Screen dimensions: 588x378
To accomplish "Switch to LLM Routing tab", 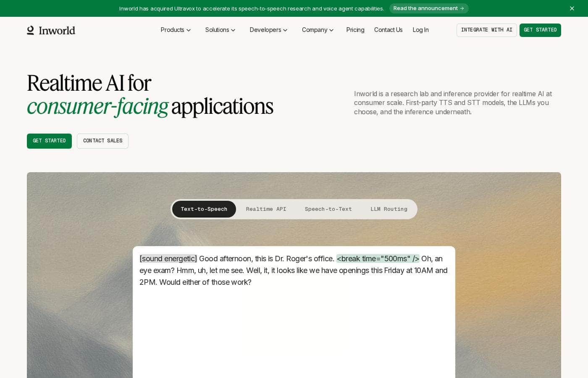I will pos(389,209).
